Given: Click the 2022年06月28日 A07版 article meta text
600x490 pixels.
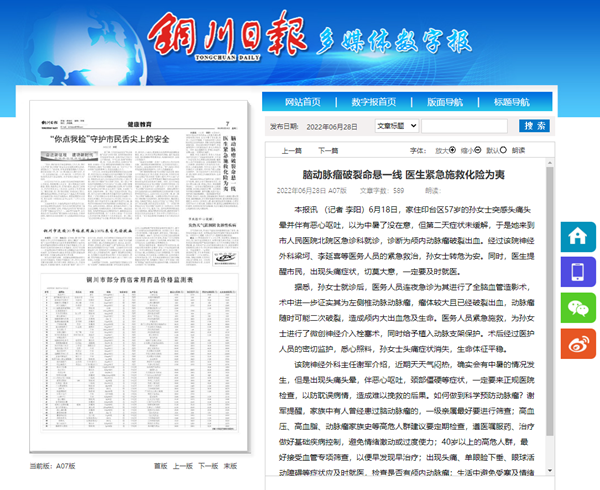Looking at the screenshot, I should [x=311, y=190].
